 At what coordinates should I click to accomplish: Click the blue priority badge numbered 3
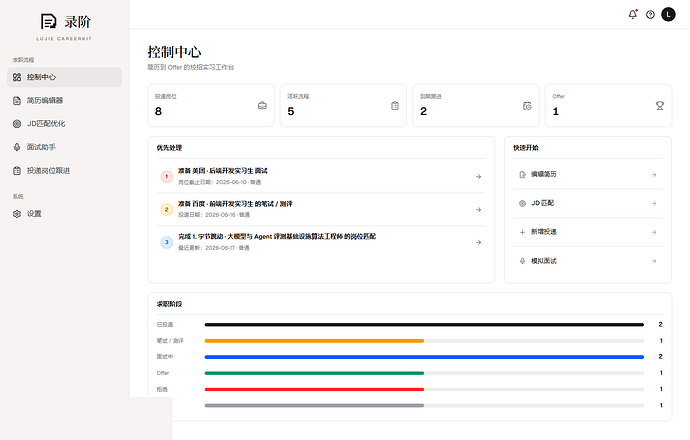[166, 242]
